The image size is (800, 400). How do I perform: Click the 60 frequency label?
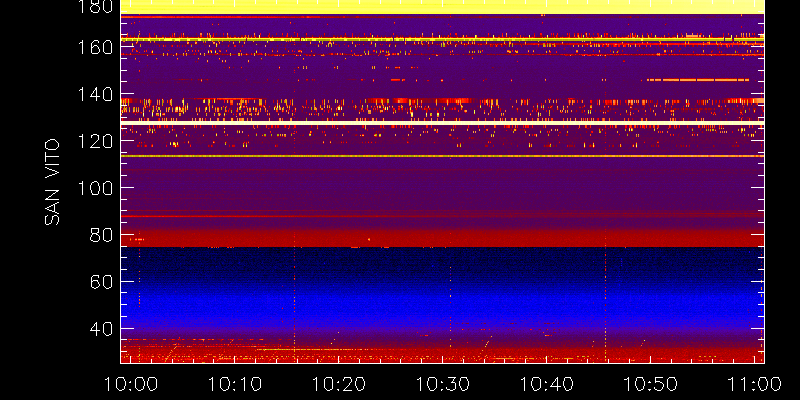pyautogui.click(x=100, y=282)
